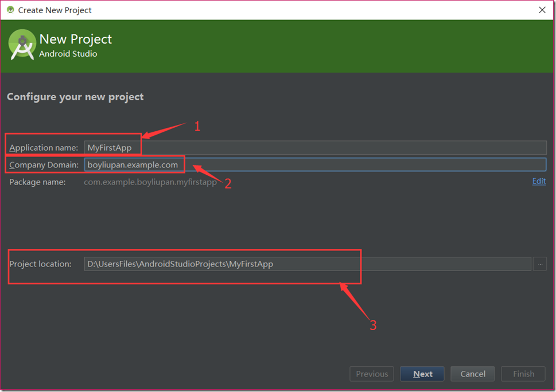Click the 'New Project' header title
The width and height of the screenshot is (556, 392).
(x=75, y=39)
